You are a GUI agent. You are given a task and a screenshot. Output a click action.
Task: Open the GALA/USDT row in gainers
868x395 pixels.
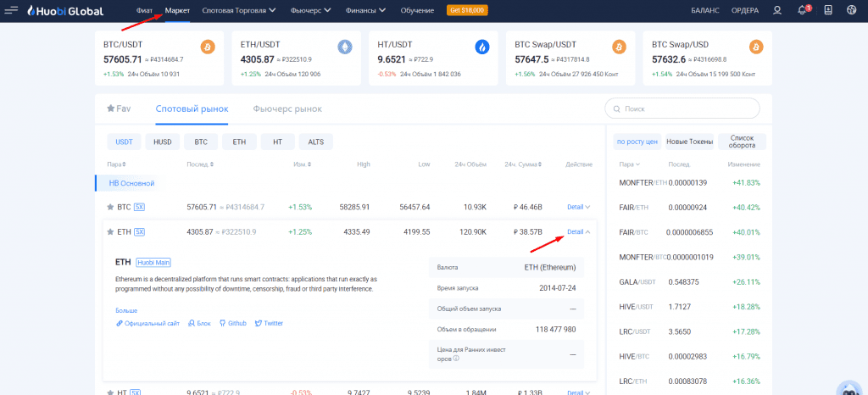(690, 281)
